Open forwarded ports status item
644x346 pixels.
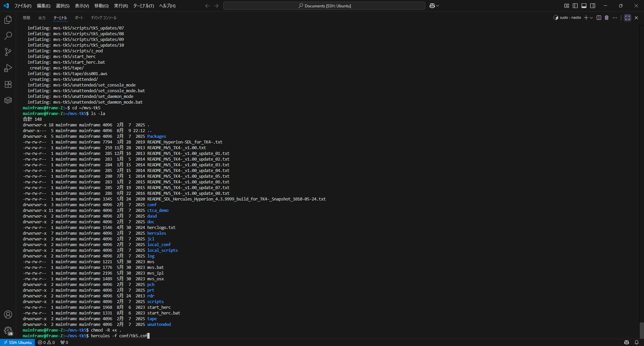[64, 342]
